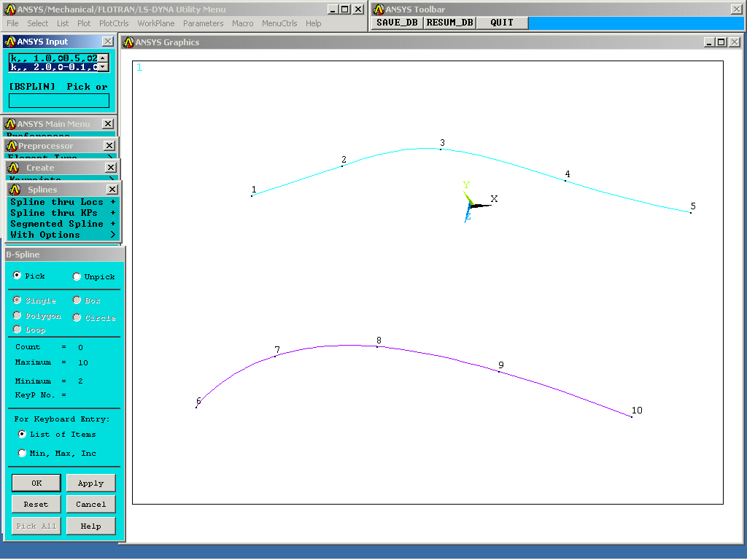747x560 pixels.
Task: Open the WorkPlane menu
Action: point(156,23)
